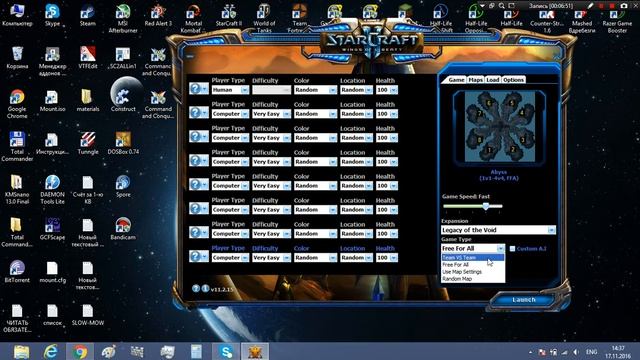Click the Bandicam screenshot camera icon
Image resolution: width=640 pixels, height=360 pixels.
[x=624, y=6]
